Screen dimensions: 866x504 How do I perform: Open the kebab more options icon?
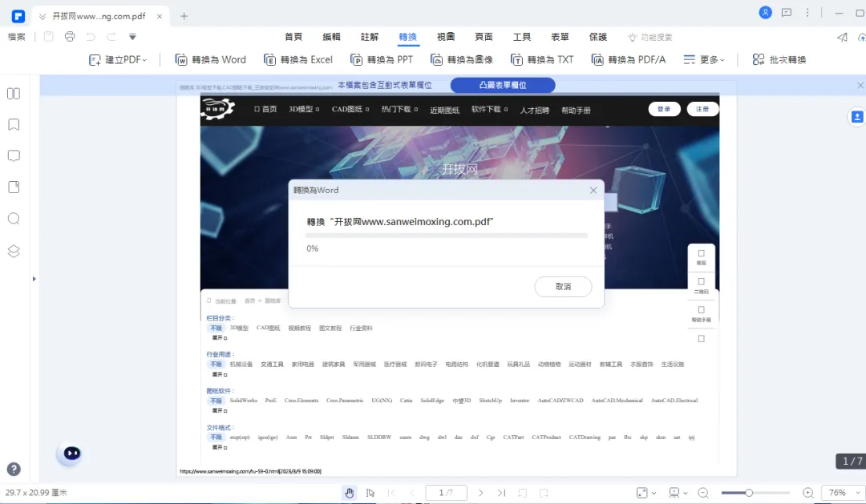coord(807,13)
